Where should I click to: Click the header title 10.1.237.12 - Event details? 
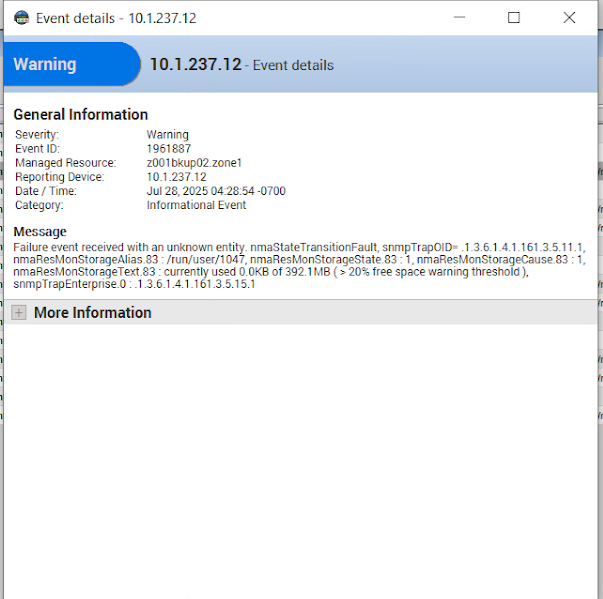click(x=242, y=65)
